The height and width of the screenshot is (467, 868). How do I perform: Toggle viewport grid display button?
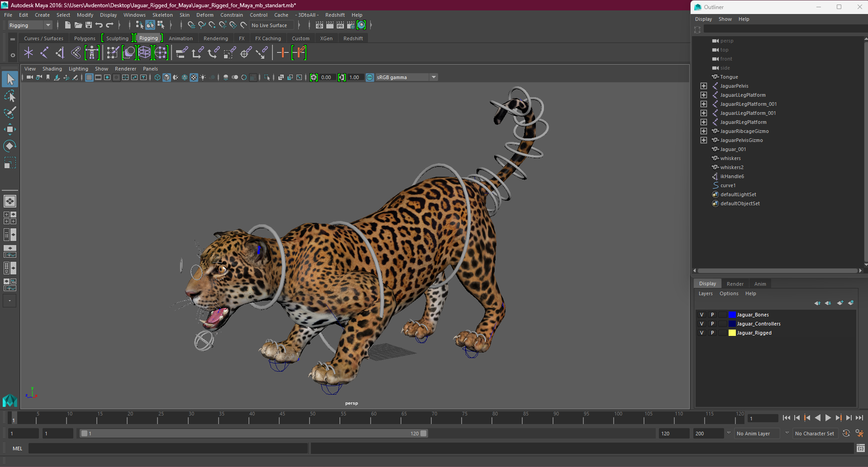coord(89,77)
